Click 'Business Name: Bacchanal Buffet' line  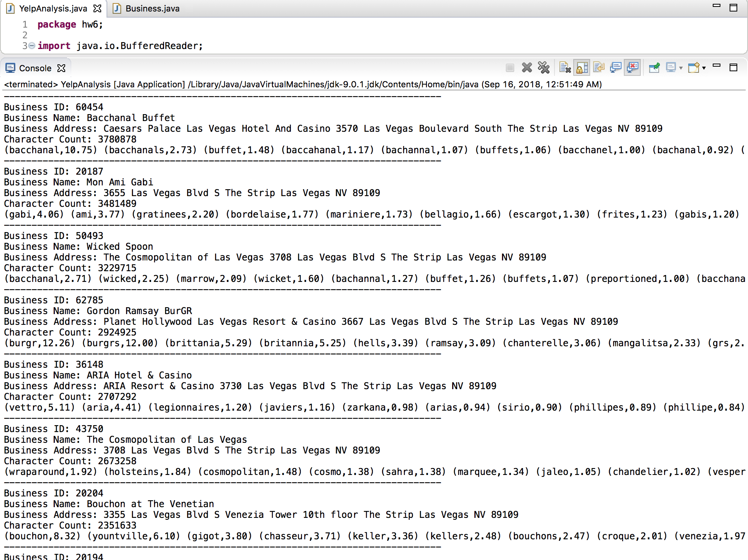[x=89, y=118]
